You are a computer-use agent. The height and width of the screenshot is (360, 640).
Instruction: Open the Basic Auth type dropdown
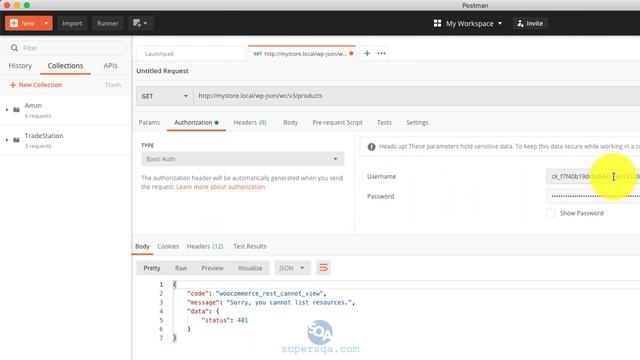pos(242,159)
